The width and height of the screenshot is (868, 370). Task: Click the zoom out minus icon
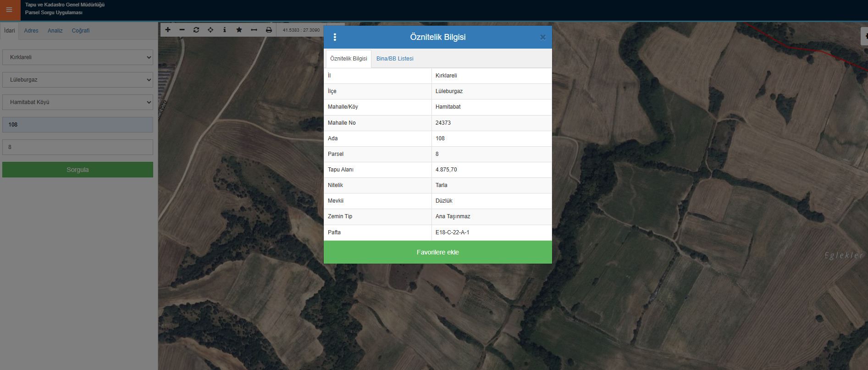click(x=182, y=30)
